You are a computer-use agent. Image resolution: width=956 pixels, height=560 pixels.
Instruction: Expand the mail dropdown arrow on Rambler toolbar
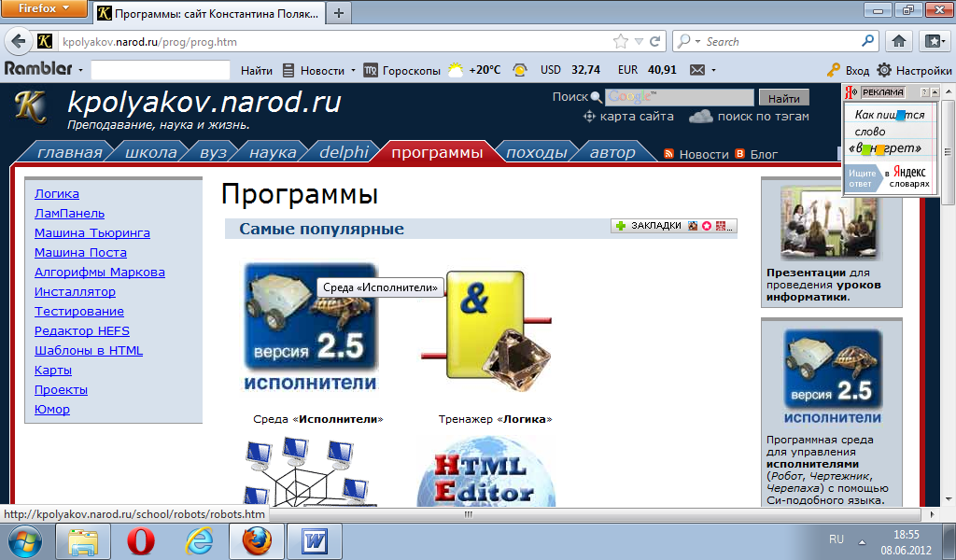pos(713,71)
